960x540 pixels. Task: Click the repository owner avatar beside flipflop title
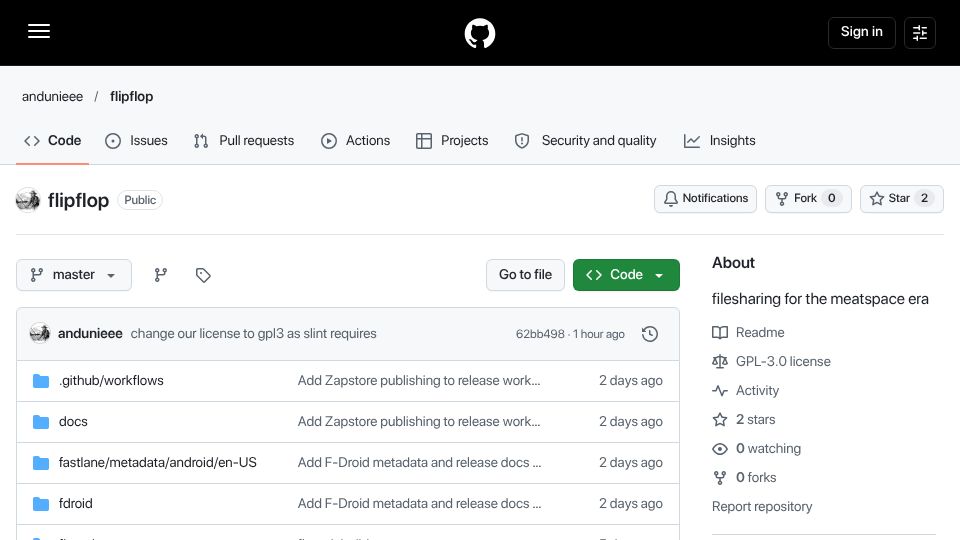[28, 200]
